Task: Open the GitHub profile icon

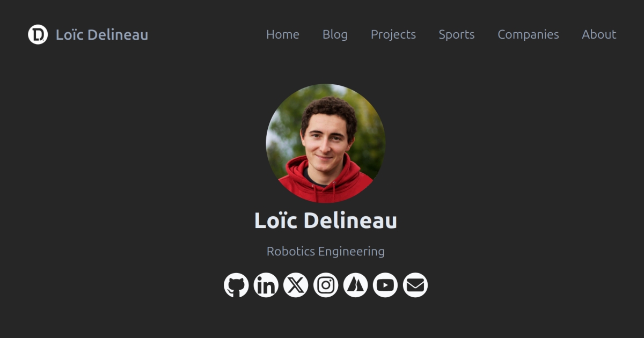Action: click(x=236, y=285)
